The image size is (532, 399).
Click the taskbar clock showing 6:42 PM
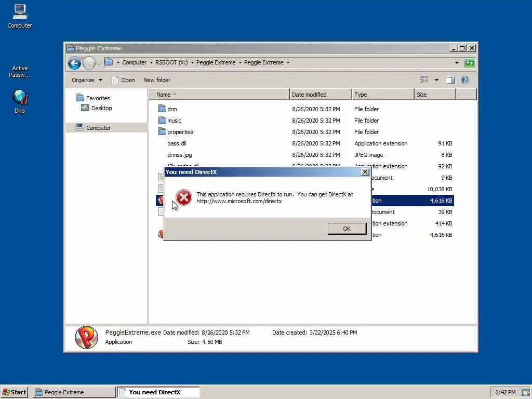pyautogui.click(x=505, y=393)
